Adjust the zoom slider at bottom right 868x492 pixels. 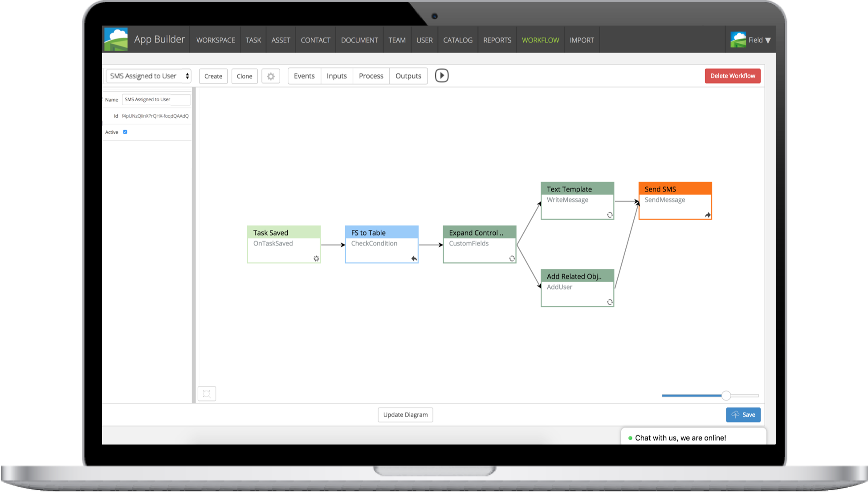tap(726, 395)
